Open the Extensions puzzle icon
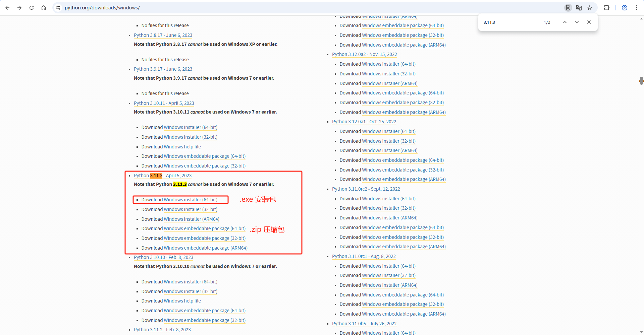Screen dimensions: 644x335 606,8
